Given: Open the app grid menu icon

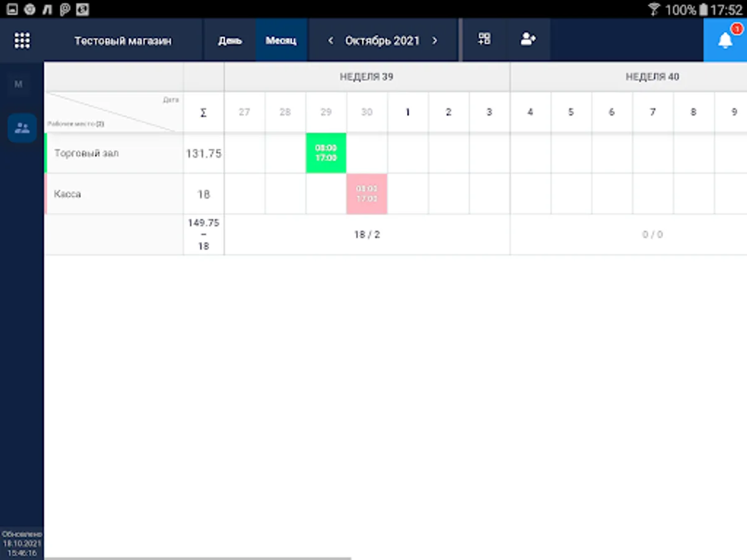Looking at the screenshot, I should [x=22, y=40].
